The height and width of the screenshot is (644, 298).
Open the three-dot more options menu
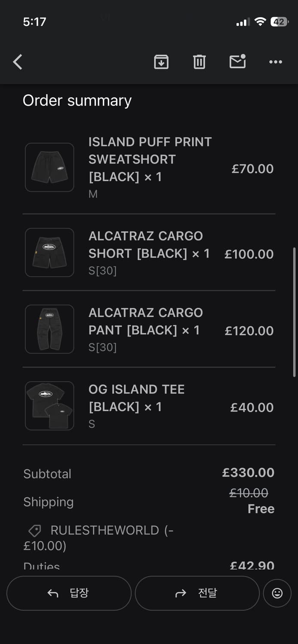click(x=276, y=62)
